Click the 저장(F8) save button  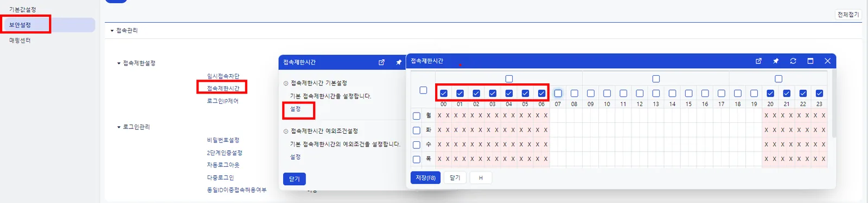click(425, 178)
